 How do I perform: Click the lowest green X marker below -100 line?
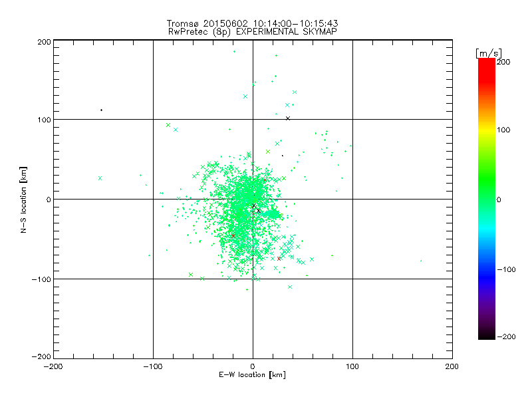[x=290, y=287]
